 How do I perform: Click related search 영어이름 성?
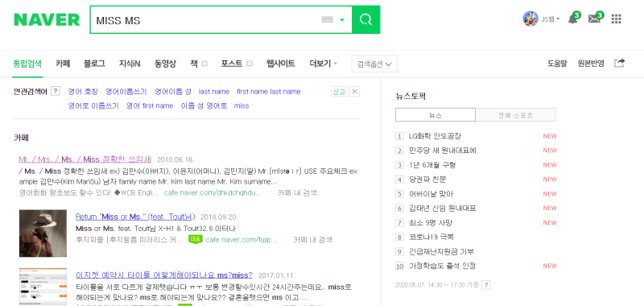(x=173, y=92)
